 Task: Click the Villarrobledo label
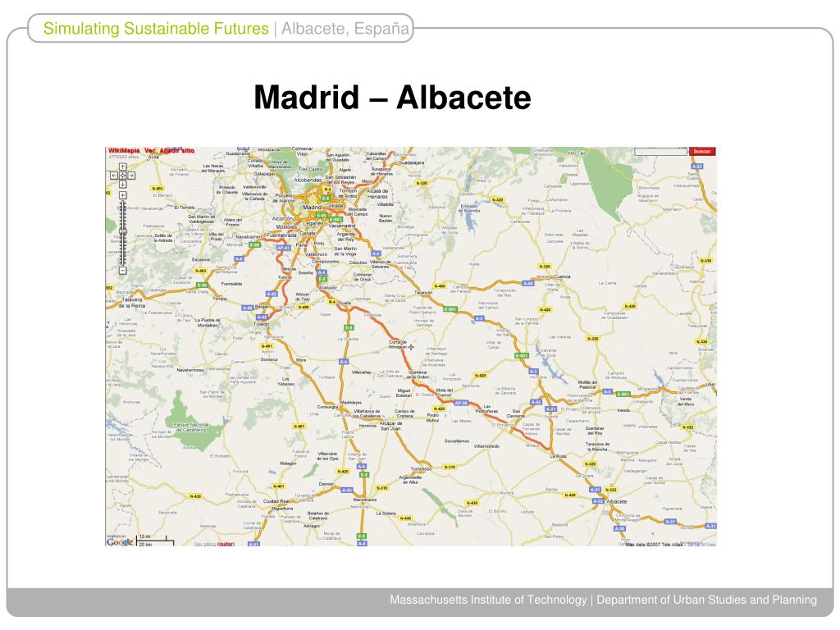coord(487,445)
